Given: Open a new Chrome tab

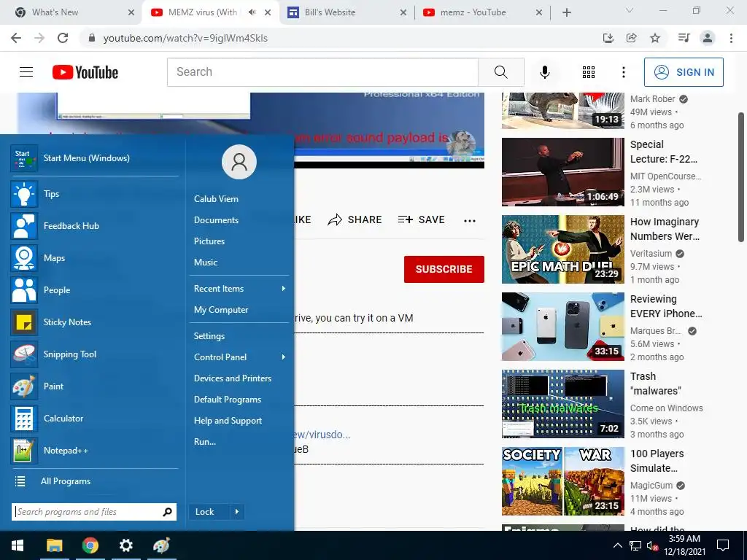Looking at the screenshot, I should point(566,12).
